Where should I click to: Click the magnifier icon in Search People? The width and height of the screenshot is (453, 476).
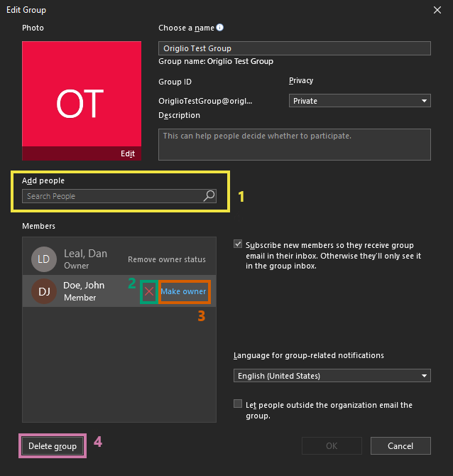pos(209,196)
